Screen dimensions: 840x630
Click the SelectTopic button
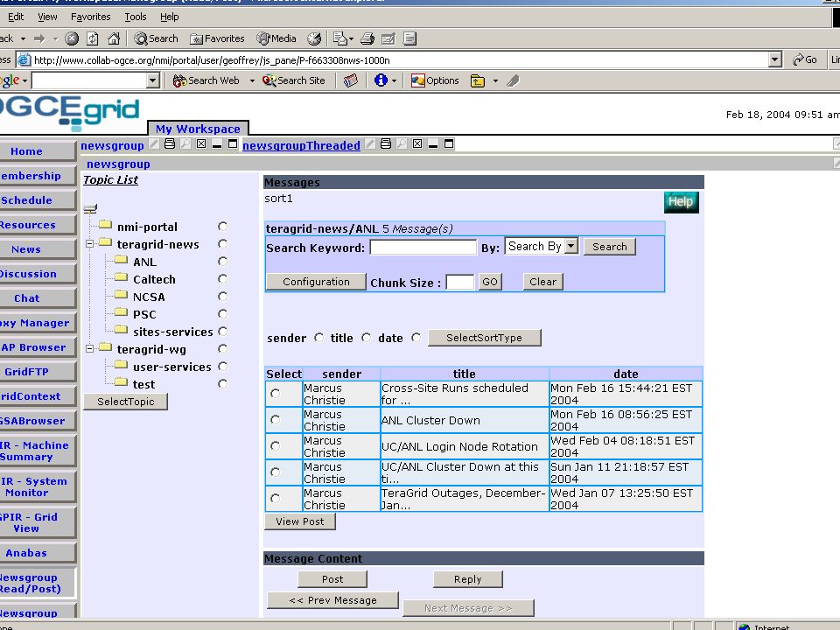tap(126, 402)
